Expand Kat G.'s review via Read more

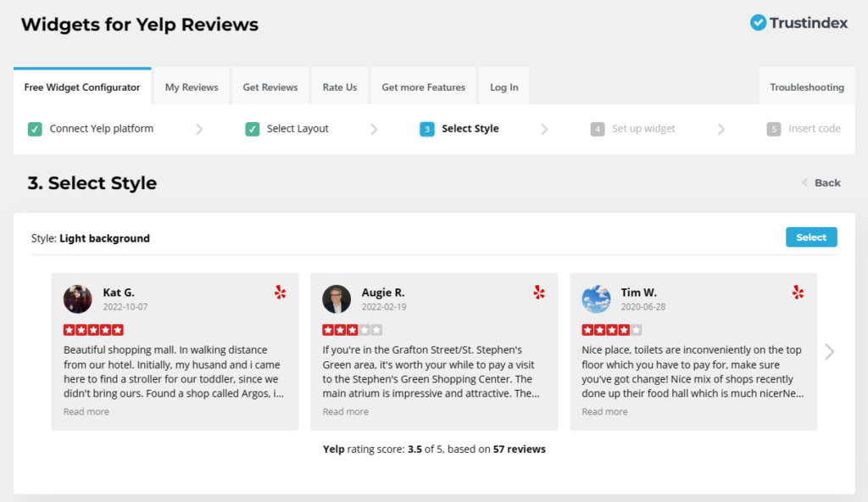(x=86, y=411)
